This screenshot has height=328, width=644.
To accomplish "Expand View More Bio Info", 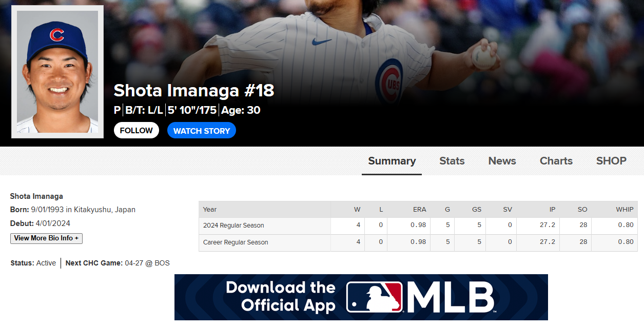I will click(x=46, y=238).
